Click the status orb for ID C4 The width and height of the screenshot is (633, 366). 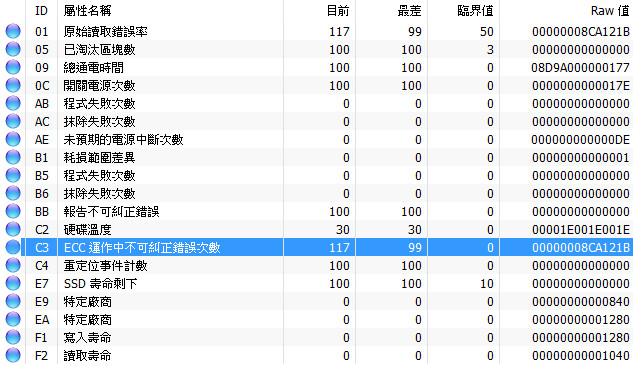pyautogui.click(x=13, y=265)
